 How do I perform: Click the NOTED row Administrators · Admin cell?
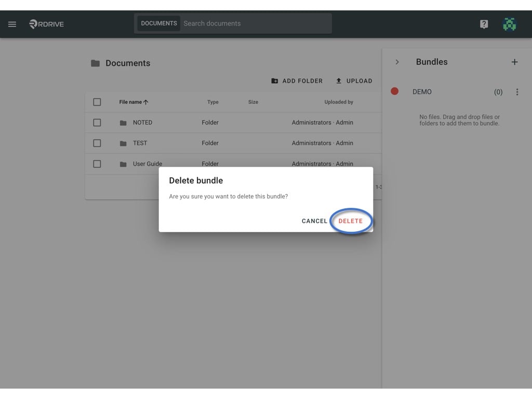click(322, 123)
